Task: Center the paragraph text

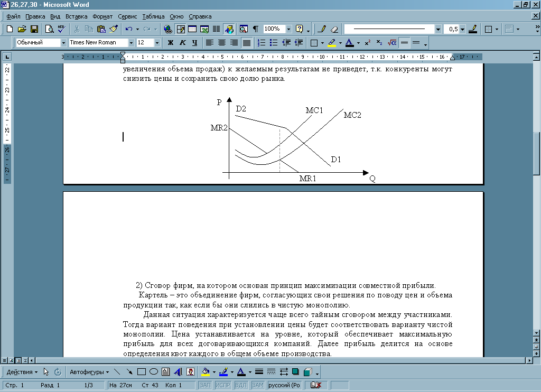Action: click(222, 43)
